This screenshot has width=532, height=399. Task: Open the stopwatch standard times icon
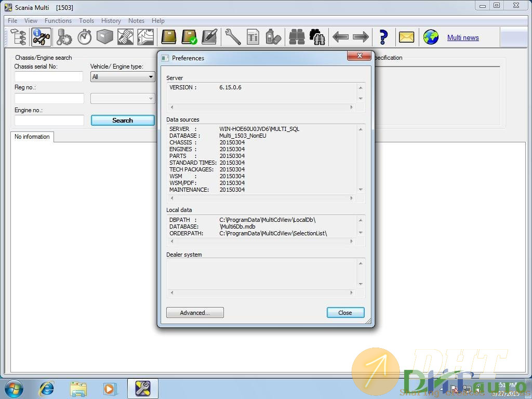pos(85,37)
